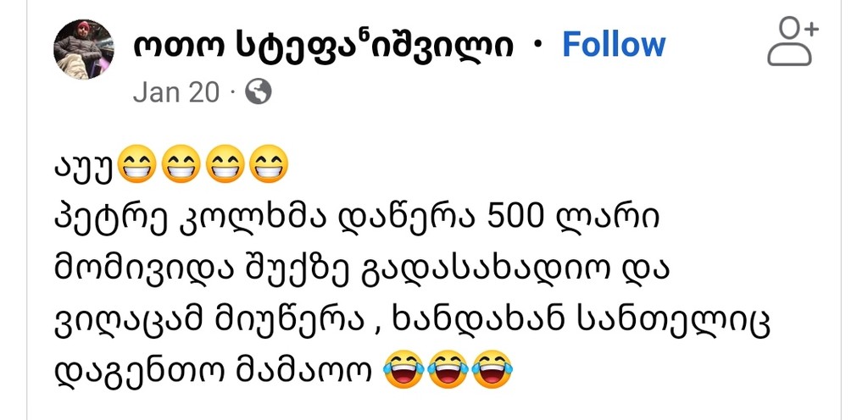Open the author name ოთო სტეფანიშვილი
The image size is (868, 420).
(x=323, y=46)
